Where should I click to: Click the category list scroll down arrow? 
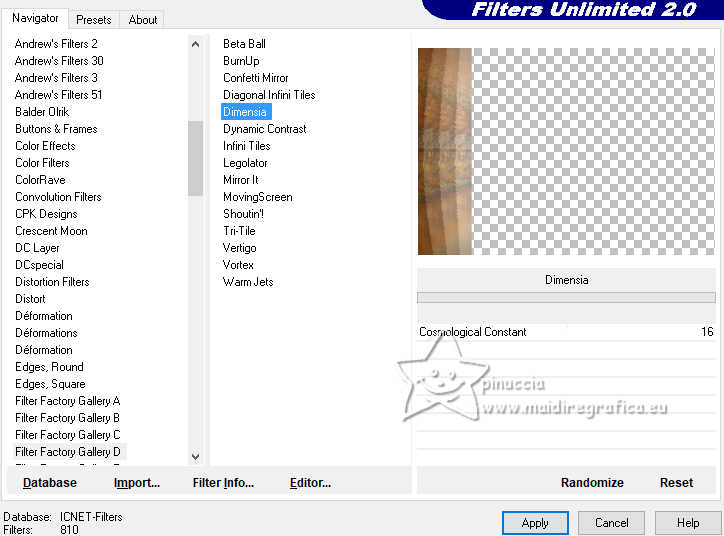(195, 457)
